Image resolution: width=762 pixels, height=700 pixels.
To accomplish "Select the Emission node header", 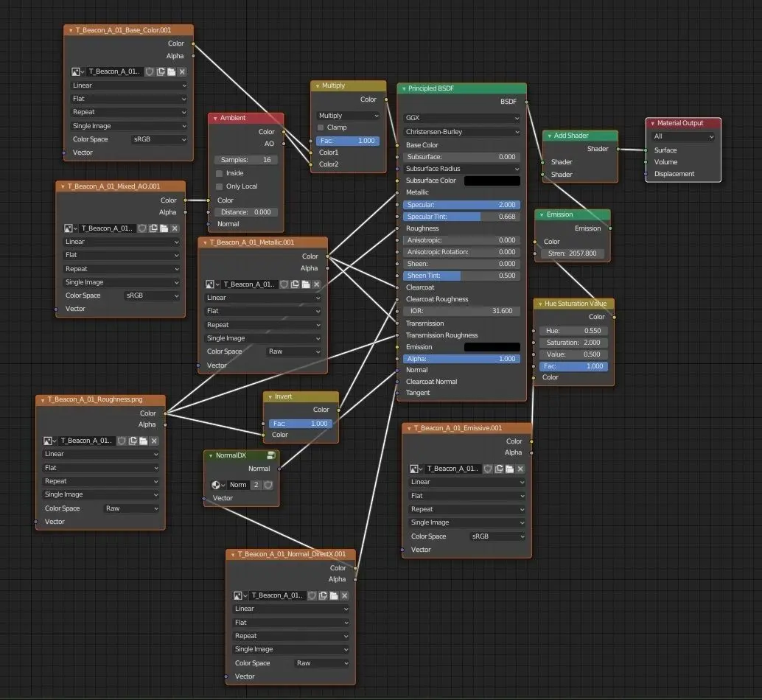I will [573, 214].
